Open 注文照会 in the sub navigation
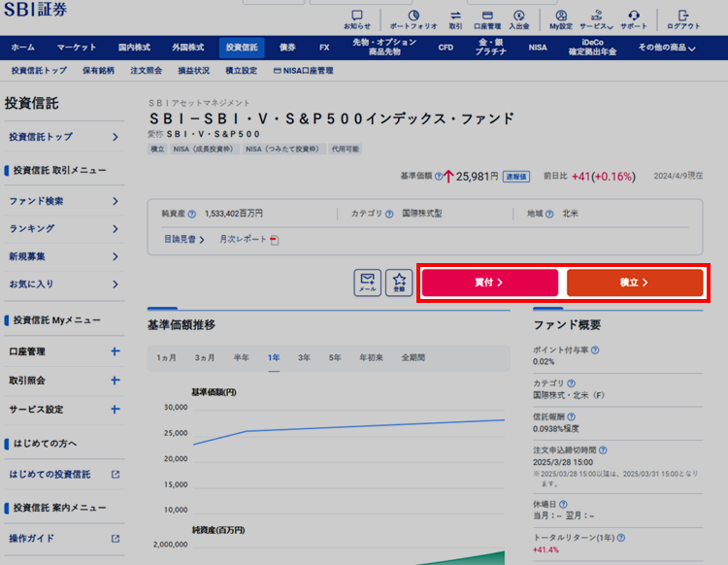728x565 pixels. coord(147,71)
